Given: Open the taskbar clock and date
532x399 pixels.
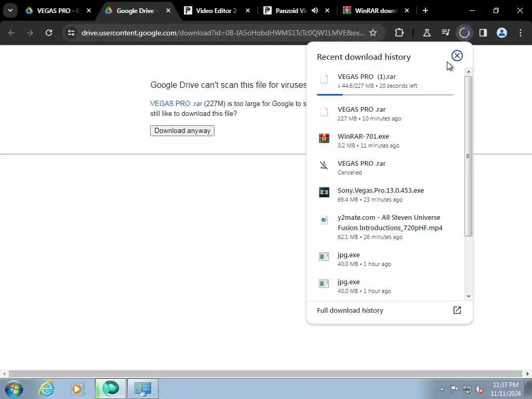Looking at the screenshot, I should point(506,389).
